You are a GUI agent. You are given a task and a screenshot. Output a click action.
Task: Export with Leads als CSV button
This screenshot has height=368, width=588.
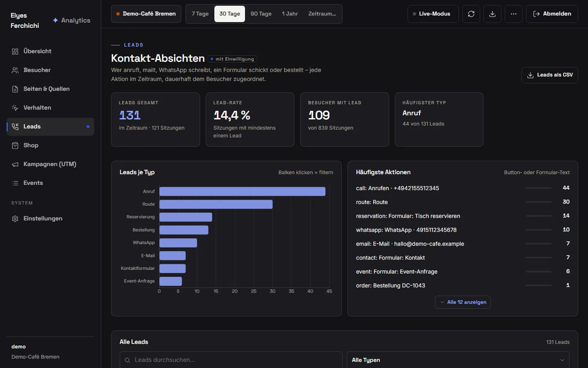[550, 75]
